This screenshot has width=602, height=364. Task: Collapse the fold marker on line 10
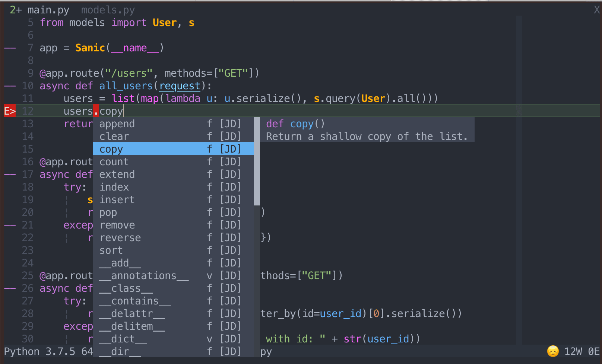(x=10, y=86)
